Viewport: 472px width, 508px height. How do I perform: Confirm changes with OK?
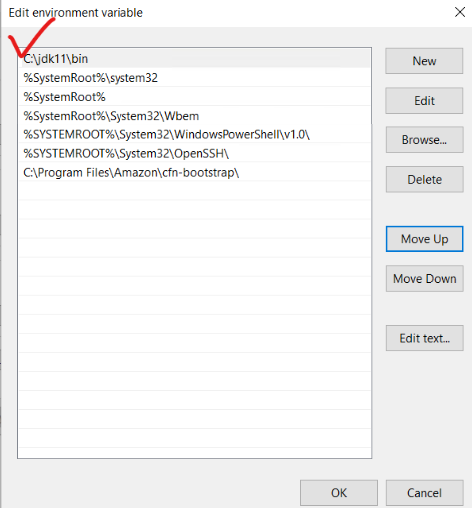point(339,493)
